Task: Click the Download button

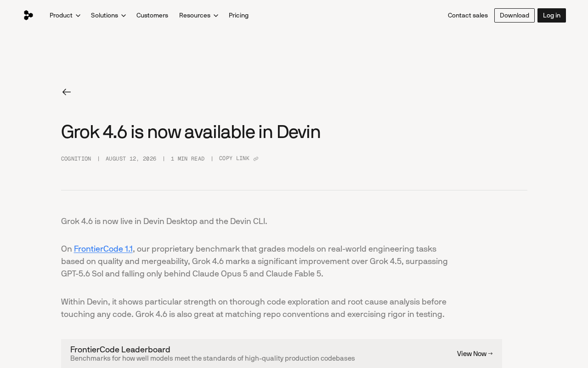Action: [x=514, y=15]
